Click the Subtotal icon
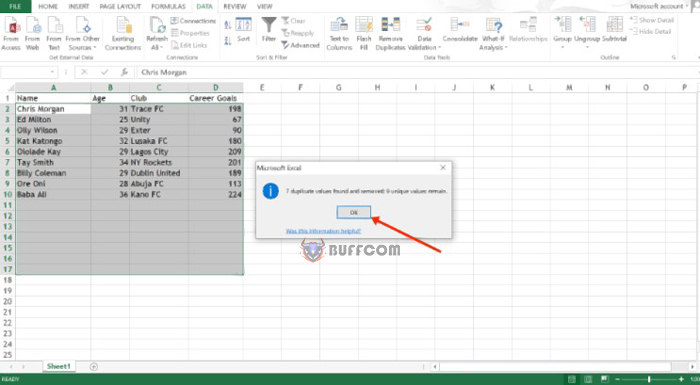 click(614, 25)
